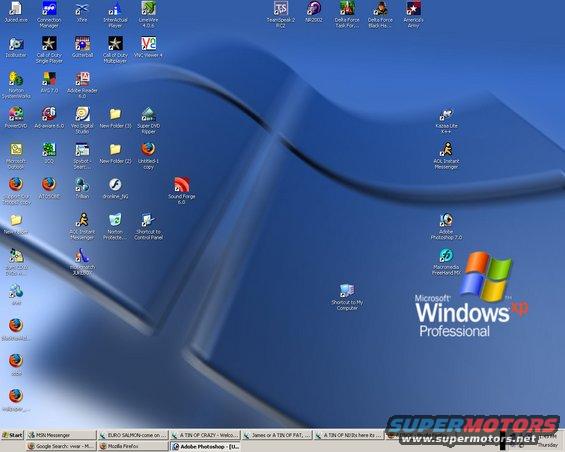Open Call of Duty Single Player shortcut
Screen dimensions: 565x452
click(x=49, y=50)
